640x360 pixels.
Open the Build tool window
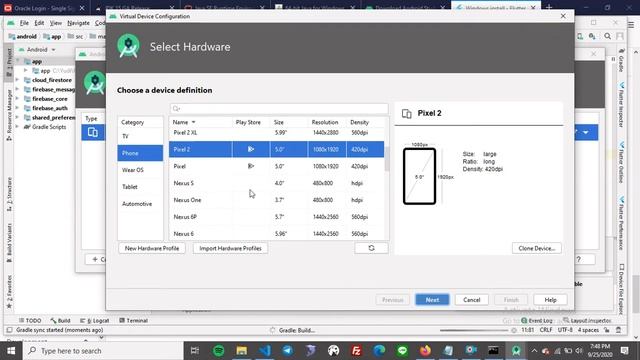[x=60, y=320]
